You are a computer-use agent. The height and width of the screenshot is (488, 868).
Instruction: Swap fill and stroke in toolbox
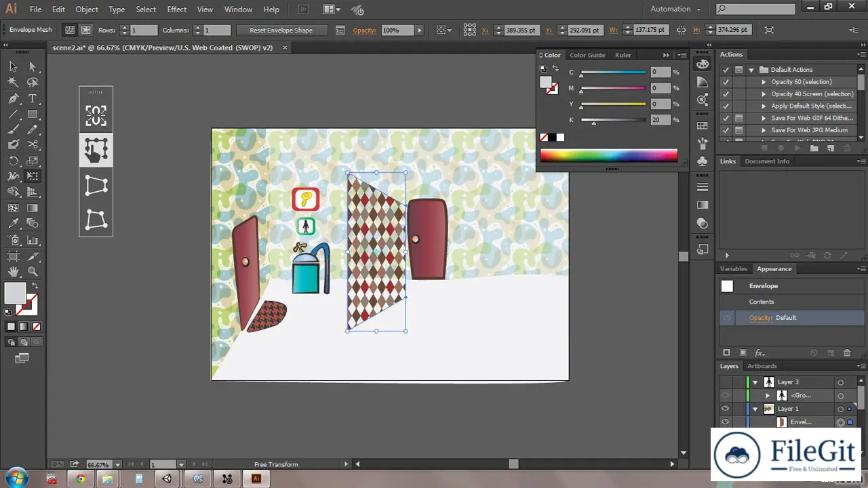pos(35,287)
